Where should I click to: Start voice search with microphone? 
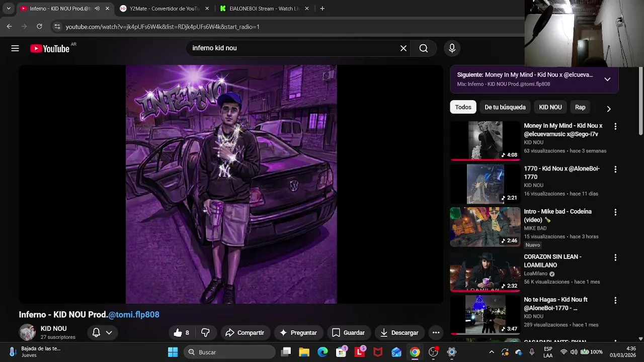(452, 48)
